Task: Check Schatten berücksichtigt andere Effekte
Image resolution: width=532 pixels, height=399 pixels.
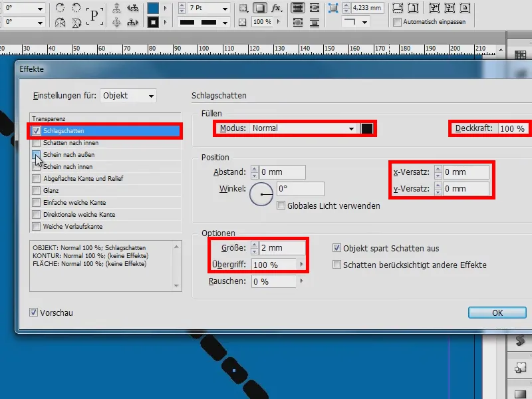Action: 336,265
